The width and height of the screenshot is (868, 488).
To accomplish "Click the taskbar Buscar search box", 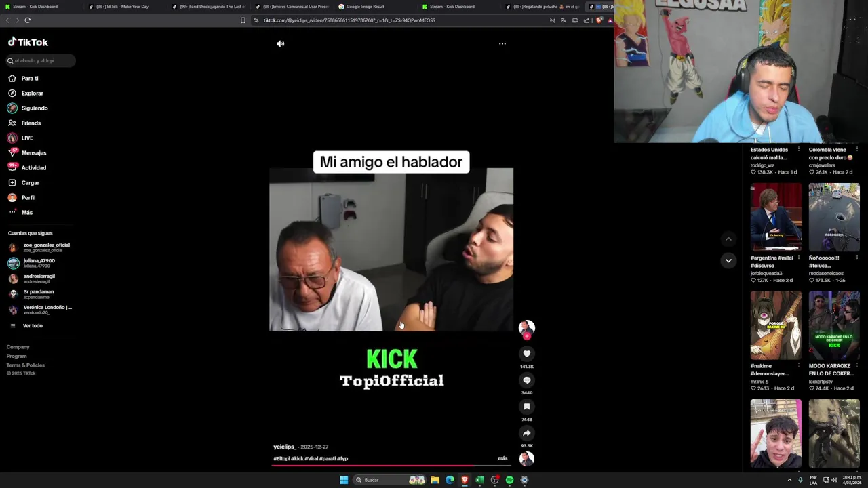I will 390,480.
